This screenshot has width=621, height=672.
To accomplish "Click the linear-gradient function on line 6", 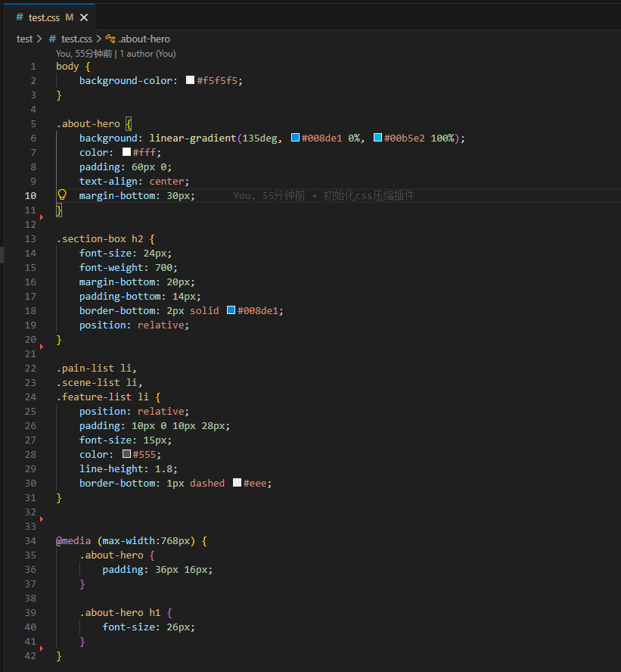I will tap(193, 138).
